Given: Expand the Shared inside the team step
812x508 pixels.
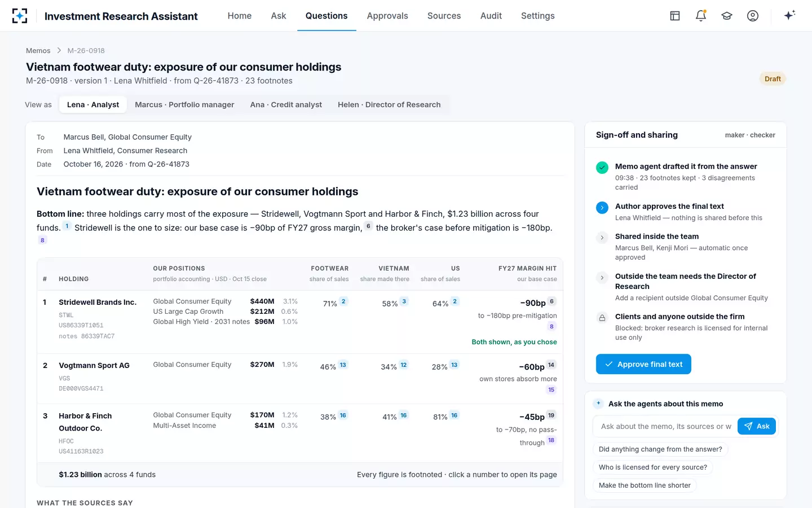Looking at the screenshot, I should point(602,238).
